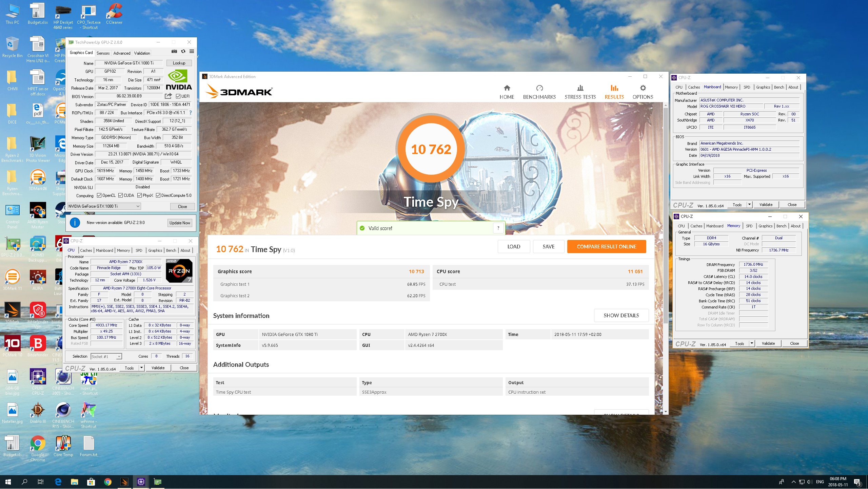This screenshot has width=868, height=489.
Task: Open the Caches tab in CPU-Z CPU window
Action: (x=86, y=250)
